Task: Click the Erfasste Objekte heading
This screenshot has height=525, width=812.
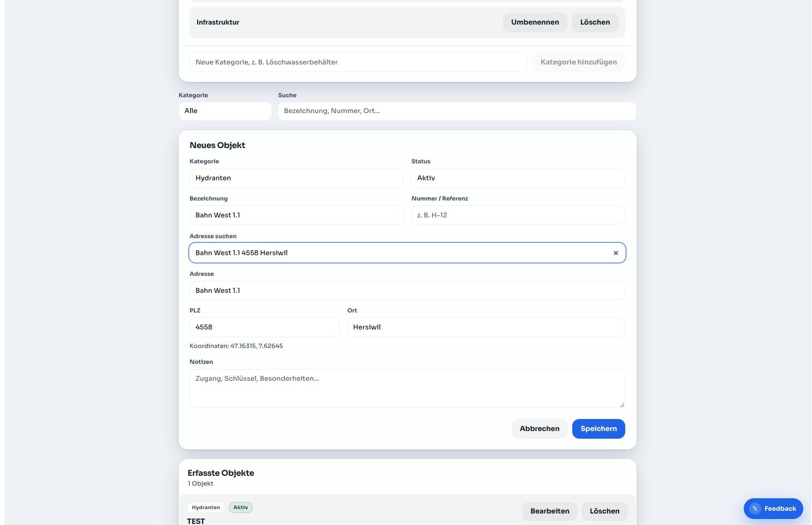Action: pos(221,473)
